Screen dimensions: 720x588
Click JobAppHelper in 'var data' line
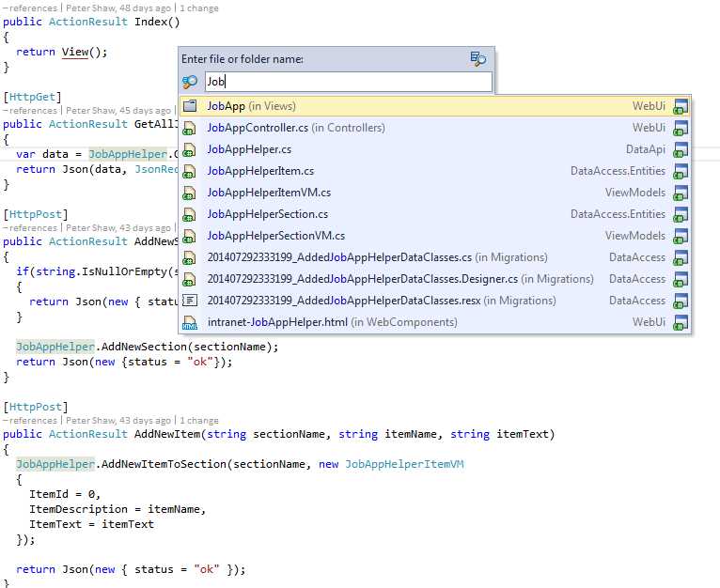tap(128, 154)
